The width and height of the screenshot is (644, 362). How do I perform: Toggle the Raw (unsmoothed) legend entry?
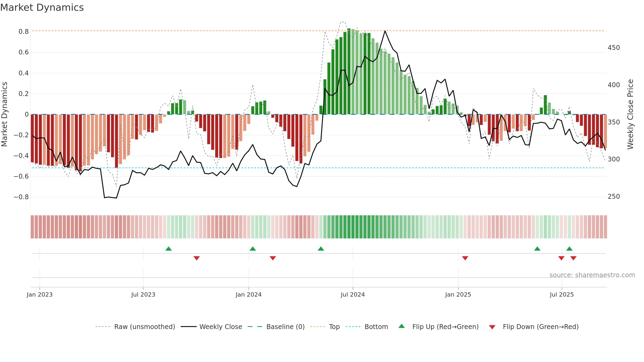[135, 327]
